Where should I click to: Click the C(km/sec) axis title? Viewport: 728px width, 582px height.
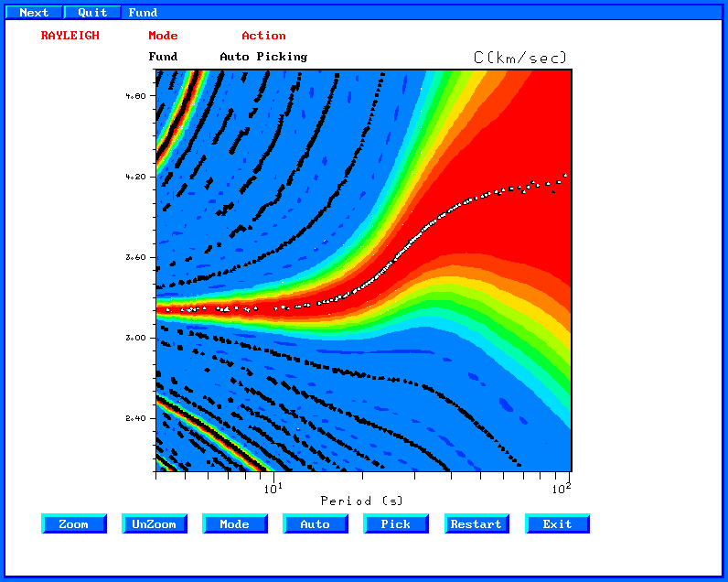[520, 58]
